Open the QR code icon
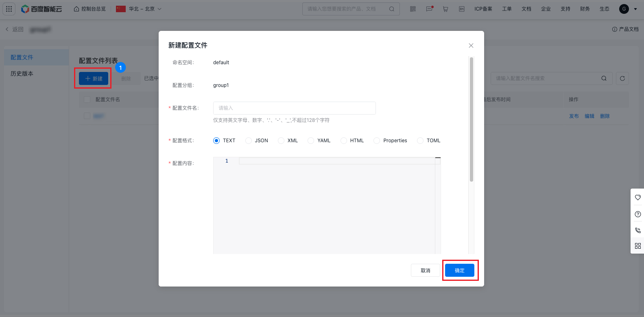 413,9
